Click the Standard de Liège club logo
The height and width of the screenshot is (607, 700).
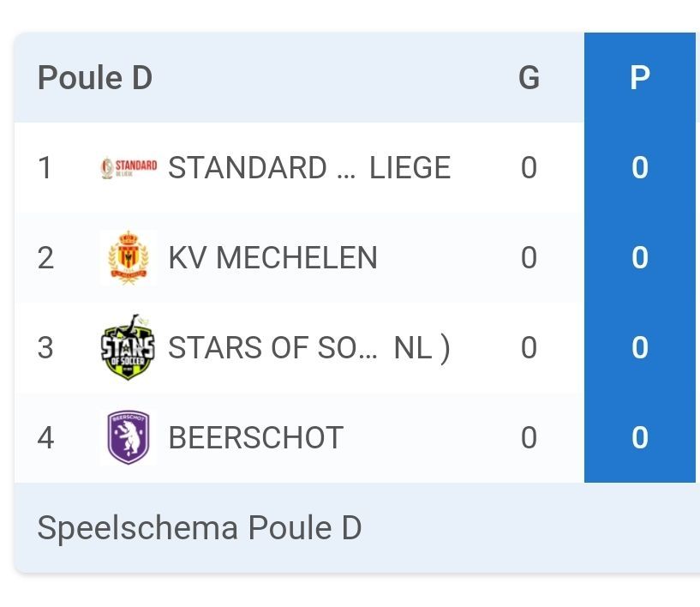tap(129, 167)
